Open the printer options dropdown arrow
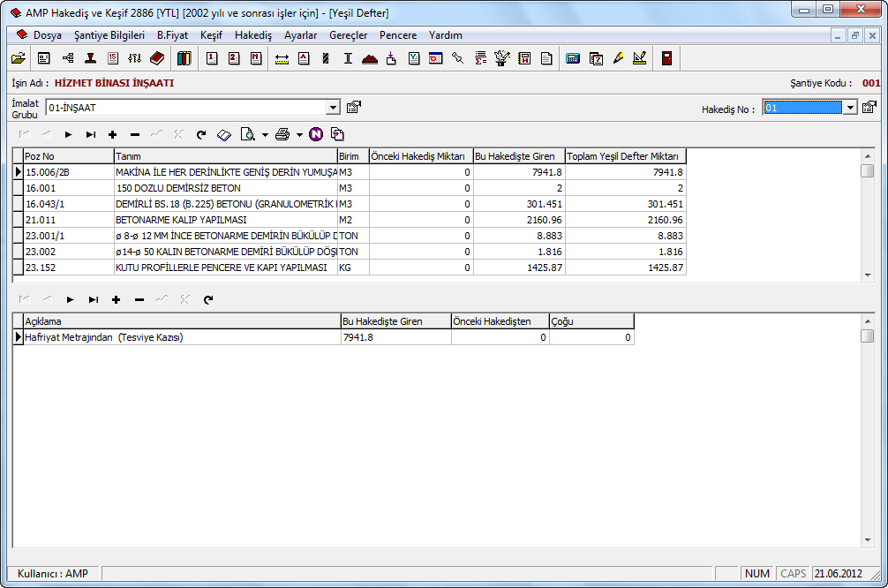888x588 pixels. point(299,135)
